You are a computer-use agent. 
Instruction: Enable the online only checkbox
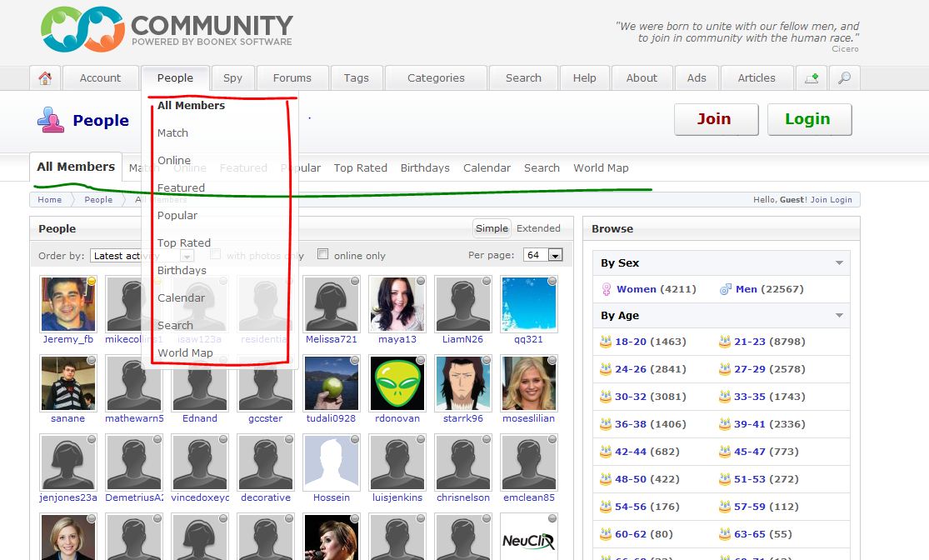click(x=323, y=255)
